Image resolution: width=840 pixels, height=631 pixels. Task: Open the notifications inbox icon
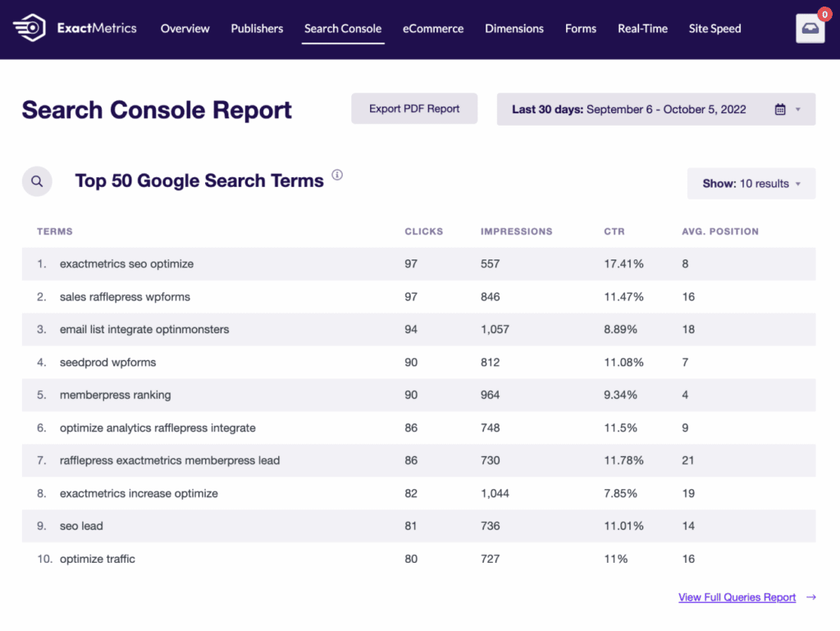tap(810, 29)
